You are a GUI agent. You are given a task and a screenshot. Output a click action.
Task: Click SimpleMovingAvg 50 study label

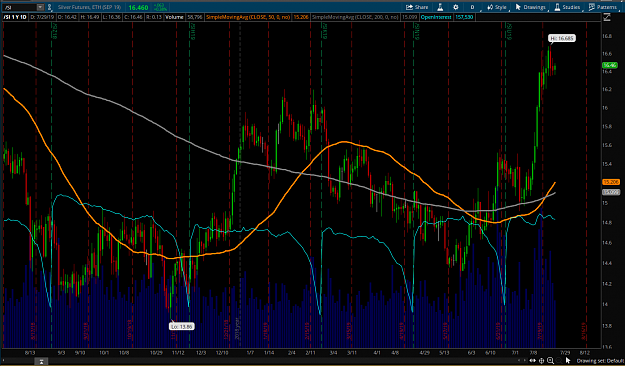click(x=248, y=17)
